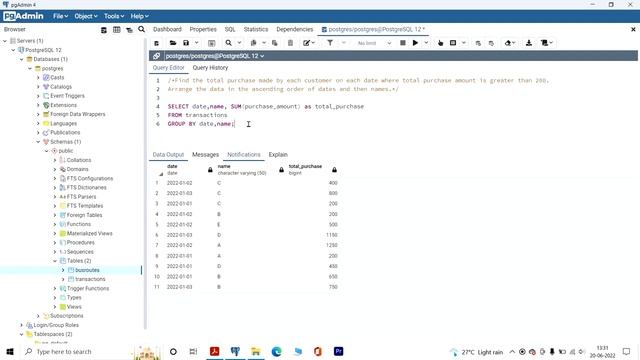Open Microsoft Edge from the taskbar
The image size is (640, 360).
tap(276, 351)
